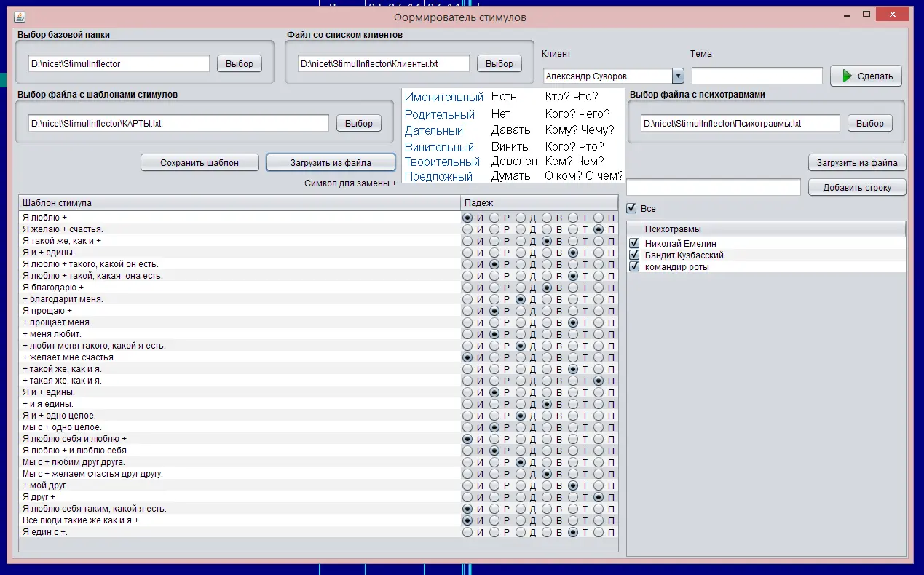Click template row 'Мы с + любим друг друга.'
This screenshot has width=924, height=575.
coord(240,461)
